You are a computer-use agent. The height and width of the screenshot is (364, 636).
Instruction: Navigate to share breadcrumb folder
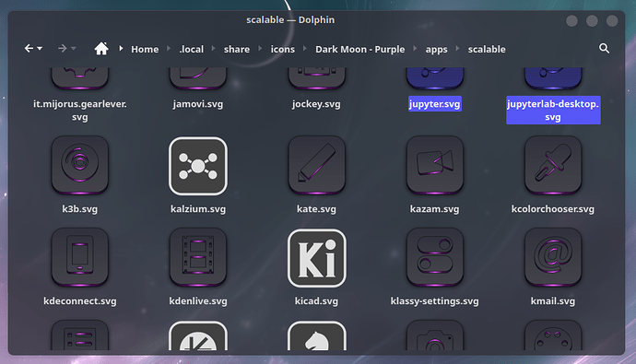(x=237, y=49)
